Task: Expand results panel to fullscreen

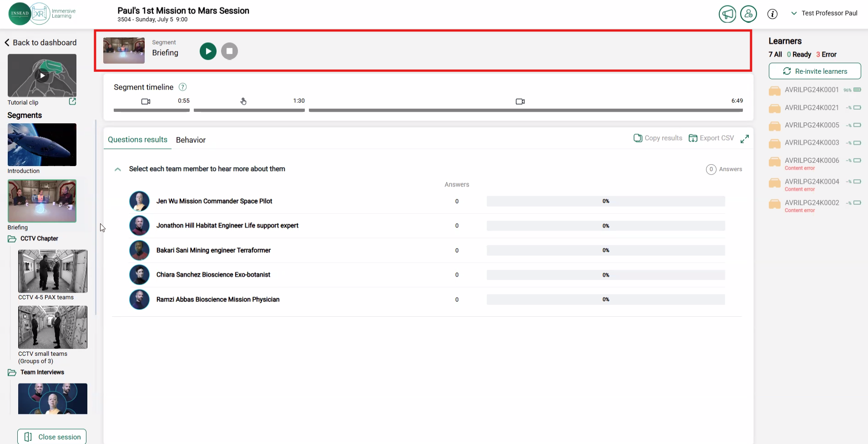Action: [745, 139]
